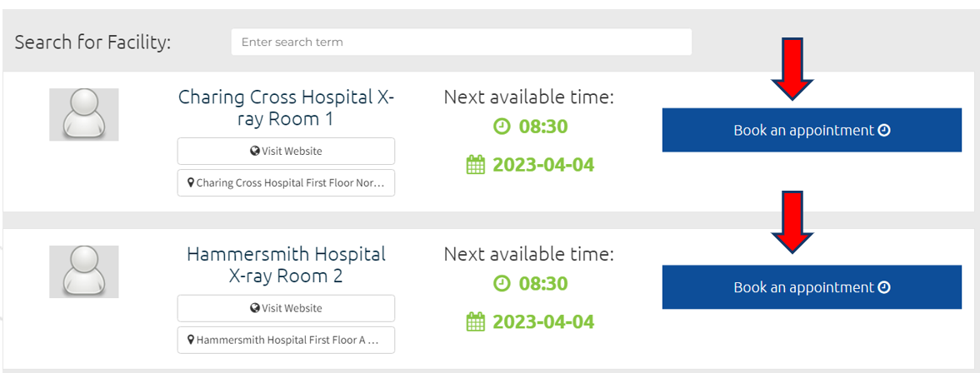Focus the Search for Facility input field

point(462,42)
